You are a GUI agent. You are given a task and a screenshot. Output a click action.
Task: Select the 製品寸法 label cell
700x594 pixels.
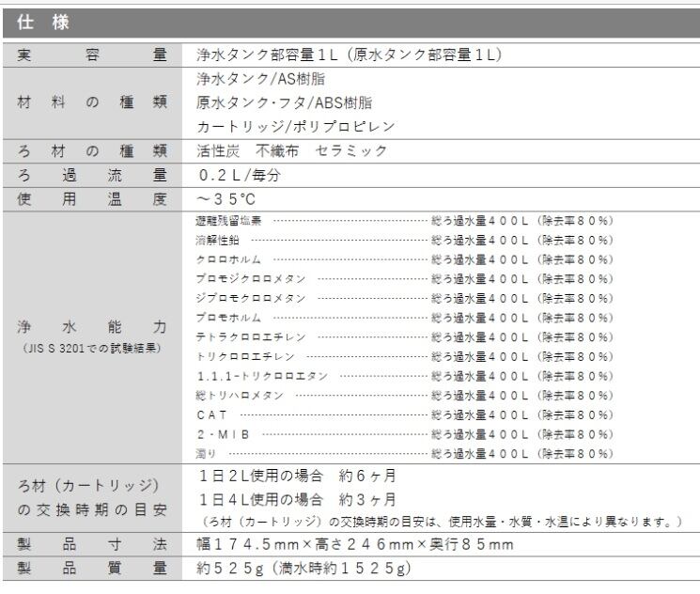pos(92,544)
